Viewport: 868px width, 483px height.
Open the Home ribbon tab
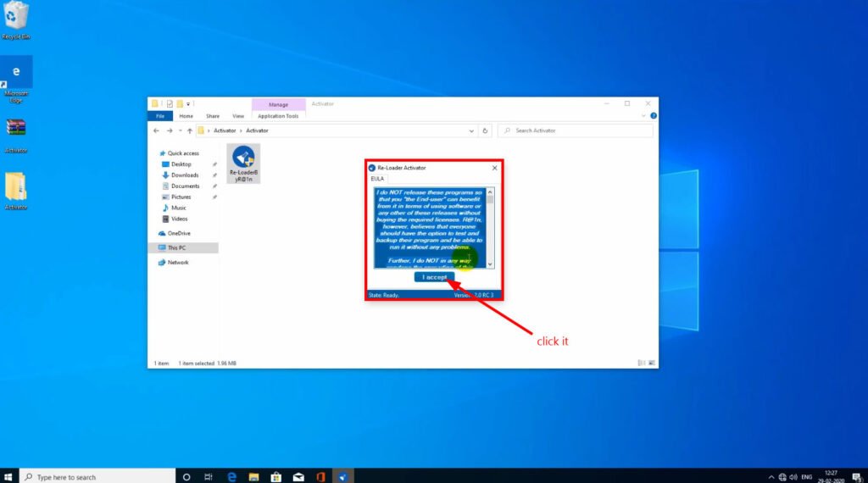pos(186,116)
